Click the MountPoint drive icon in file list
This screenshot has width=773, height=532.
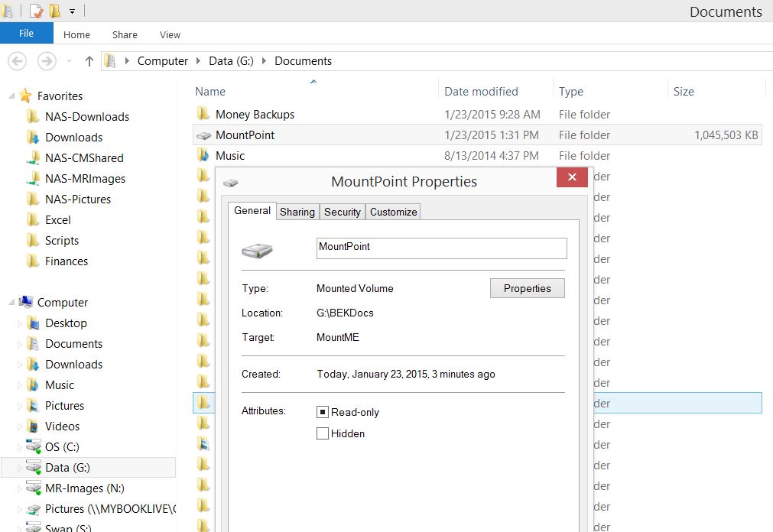click(203, 135)
